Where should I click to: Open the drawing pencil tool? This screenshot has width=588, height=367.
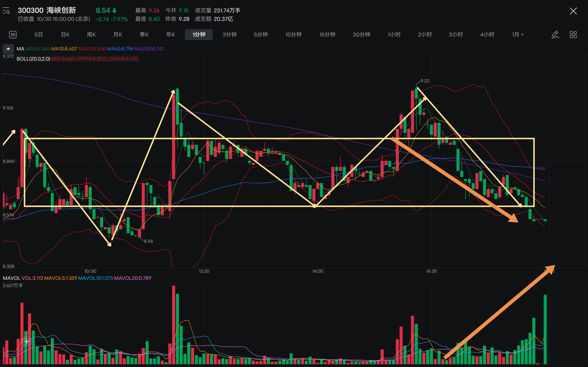(555, 35)
